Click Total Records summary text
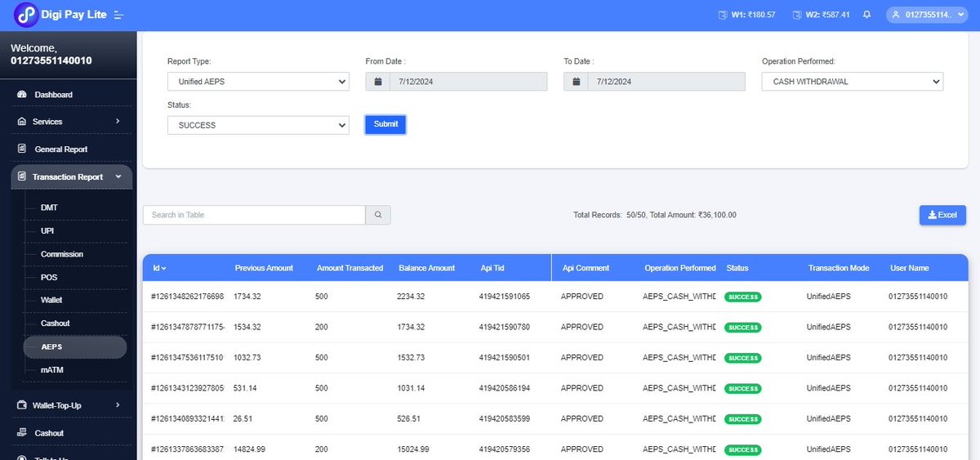This screenshot has width=980, height=460. click(655, 215)
